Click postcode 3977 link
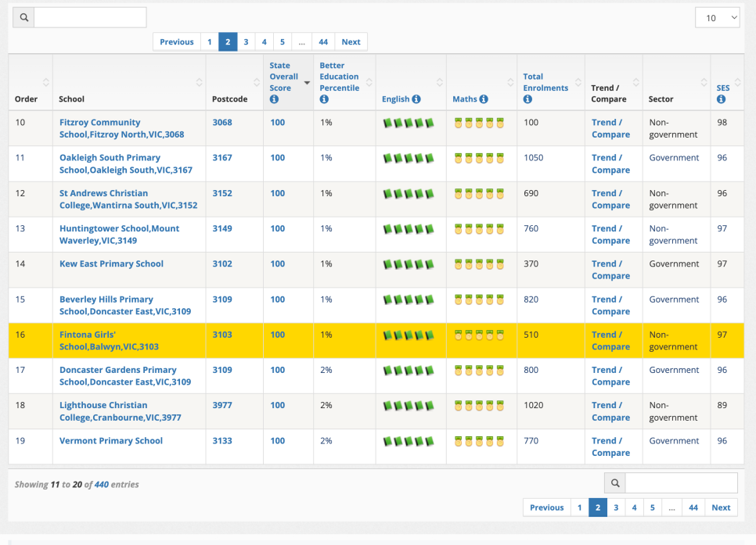Screen dimensions: 756x545 click(x=222, y=405)
